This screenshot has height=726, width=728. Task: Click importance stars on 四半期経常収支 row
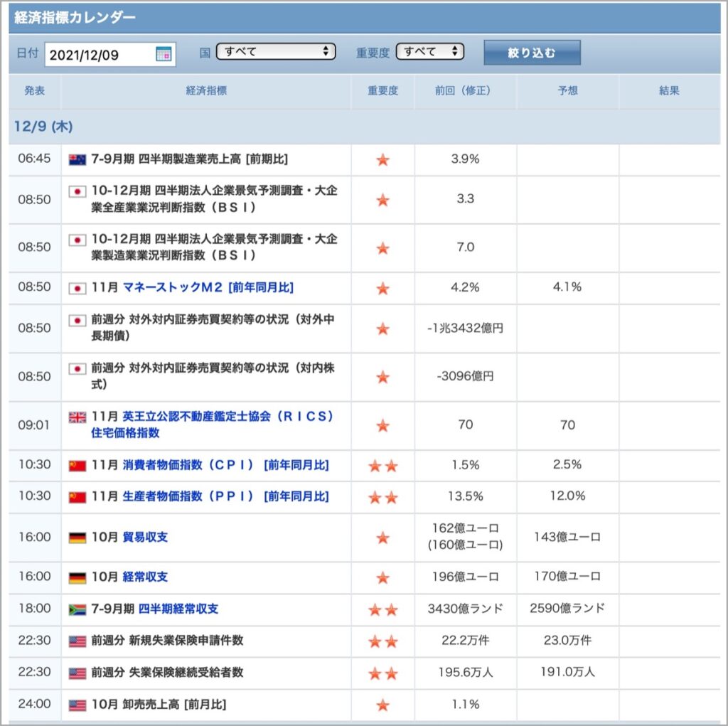383,609
